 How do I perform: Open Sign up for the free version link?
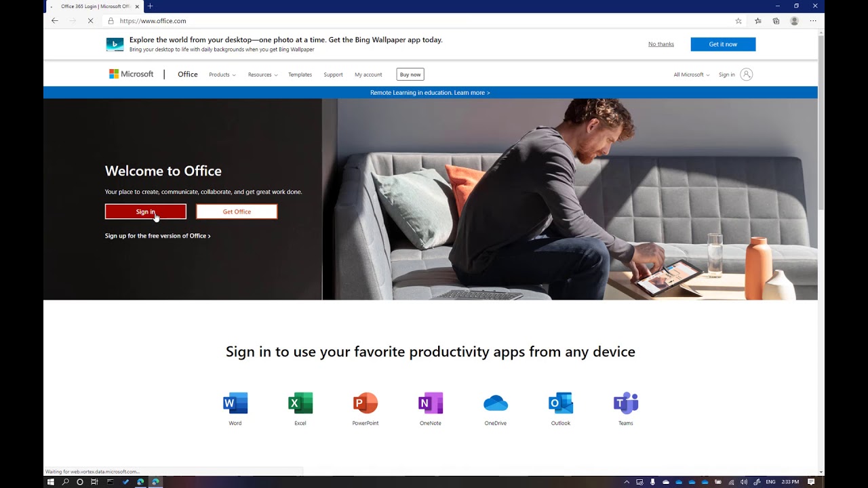pos(158,236)
